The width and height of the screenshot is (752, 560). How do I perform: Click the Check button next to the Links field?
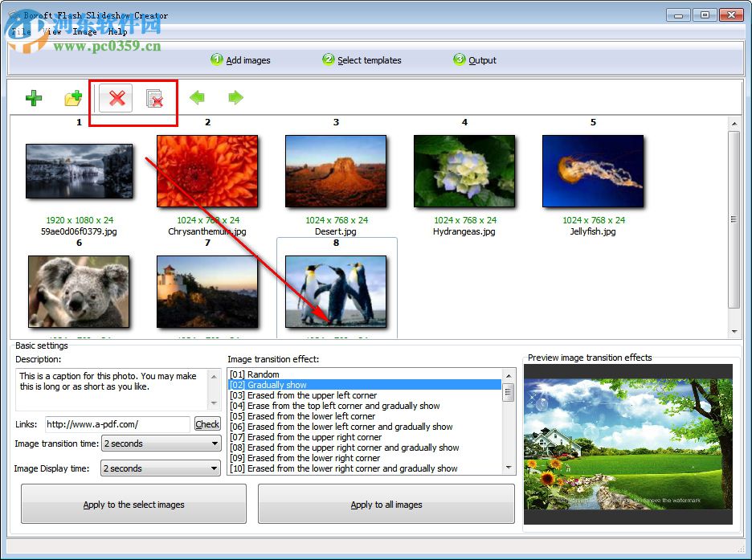point(206,424)
